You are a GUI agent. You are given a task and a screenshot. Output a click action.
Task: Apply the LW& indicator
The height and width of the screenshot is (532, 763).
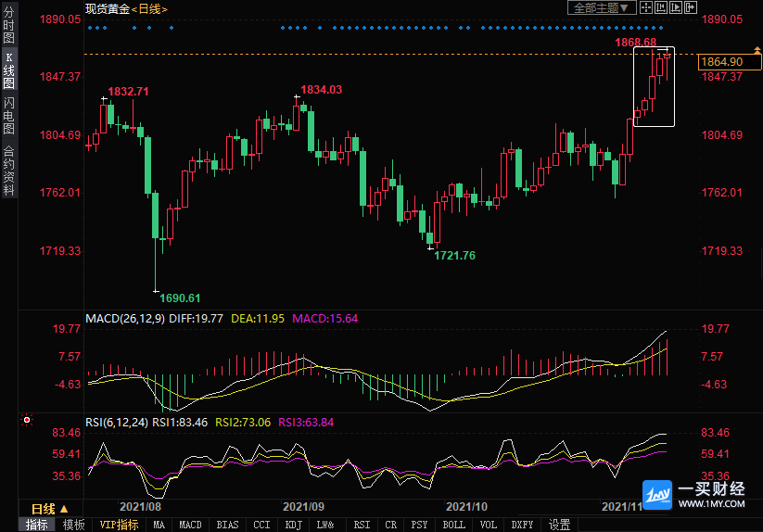[x=325, y=525]
